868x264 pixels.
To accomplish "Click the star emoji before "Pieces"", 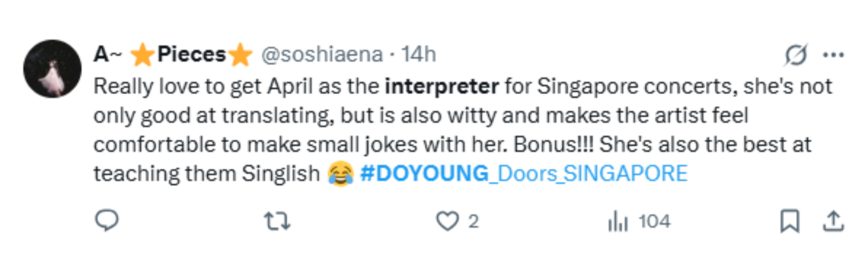I will (141, 55).
